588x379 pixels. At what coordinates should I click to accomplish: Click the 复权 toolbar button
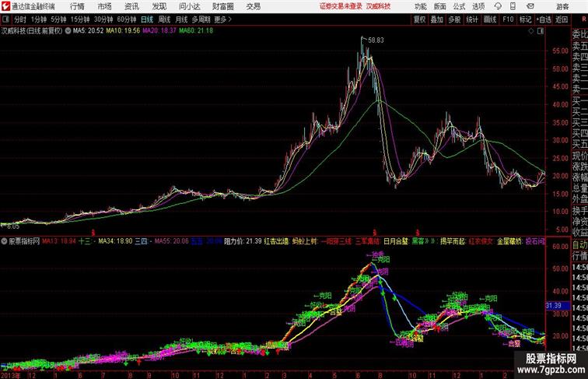(x=419, y=19)
